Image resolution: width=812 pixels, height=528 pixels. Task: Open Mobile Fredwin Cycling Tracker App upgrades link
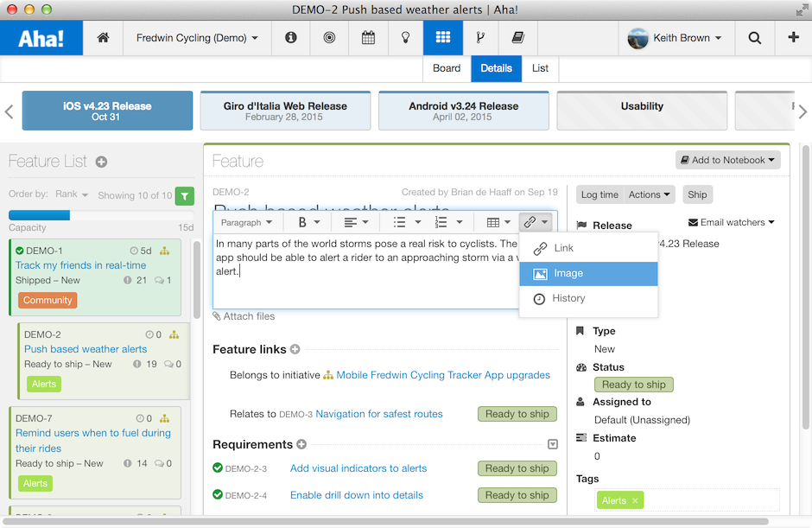click(x=443, y=375)
